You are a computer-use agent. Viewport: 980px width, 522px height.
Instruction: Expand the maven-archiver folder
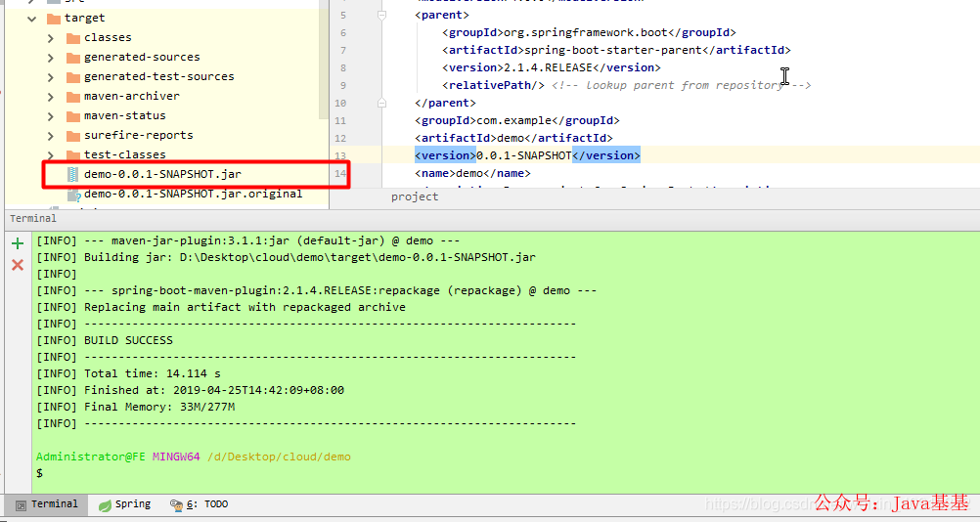51,97
